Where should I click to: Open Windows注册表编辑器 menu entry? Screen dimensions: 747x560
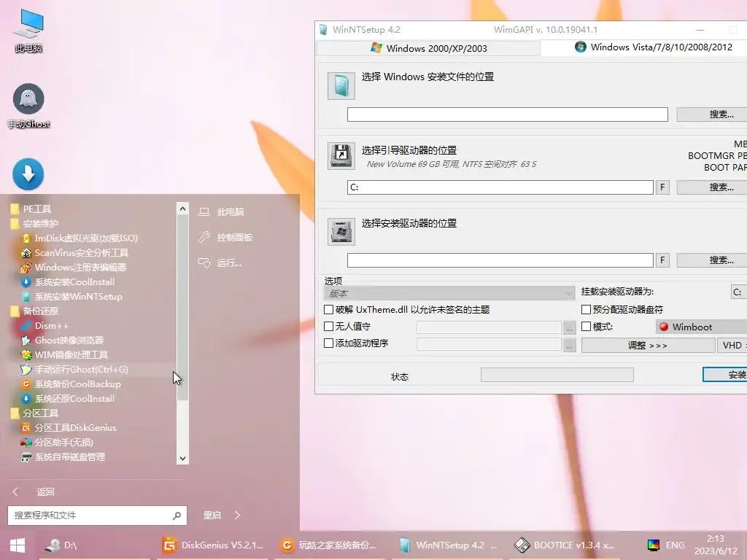(80, 267)
